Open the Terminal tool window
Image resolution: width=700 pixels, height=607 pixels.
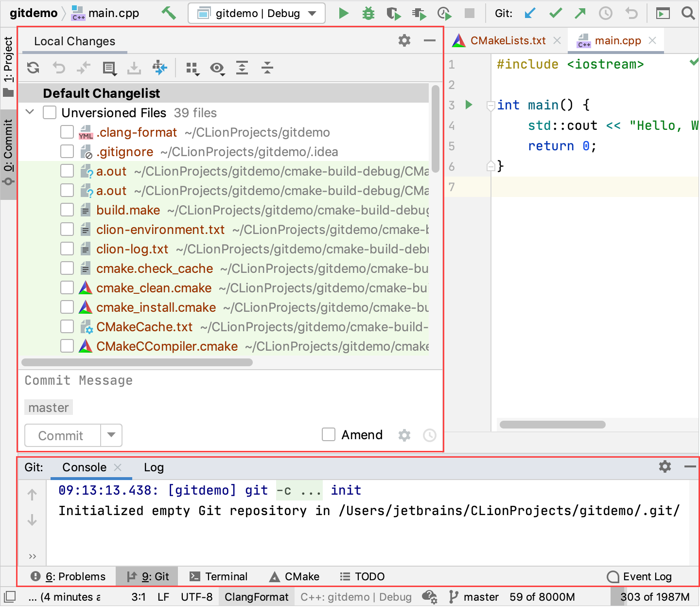point(219,576)
